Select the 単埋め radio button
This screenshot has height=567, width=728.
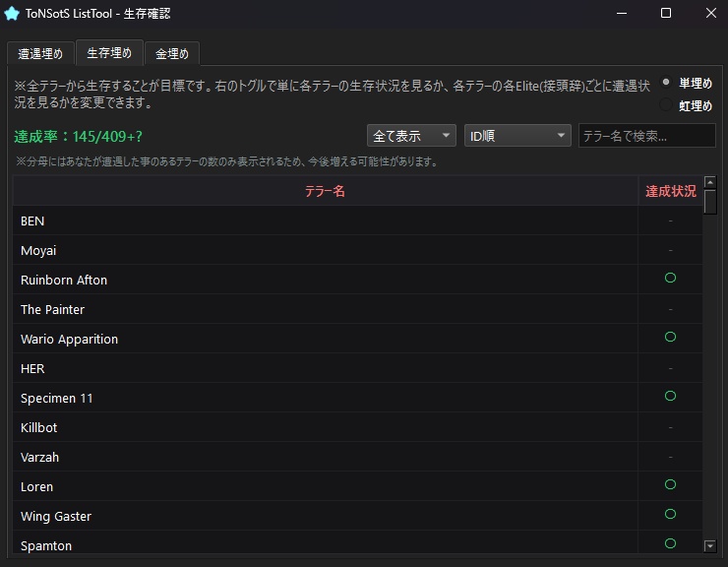[666, 83]
